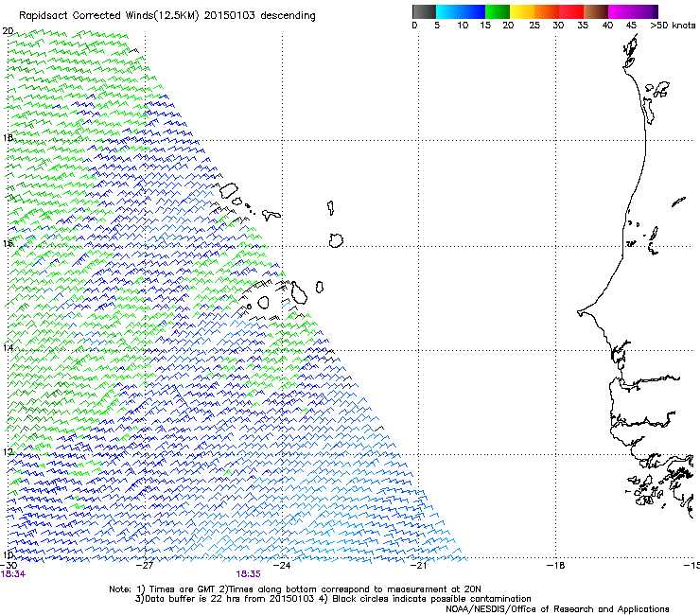The image size is (700, 615).
Task: Click the date text '20150103 descending'
Action: pyautogui.click(x=260, y=16)
